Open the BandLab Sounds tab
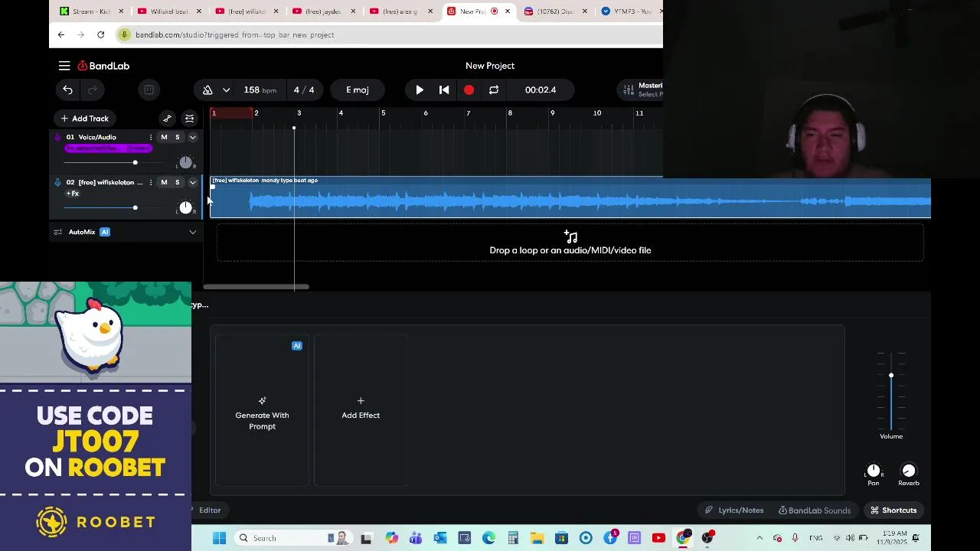Screen dimensions: 980x551 (815, 510)
